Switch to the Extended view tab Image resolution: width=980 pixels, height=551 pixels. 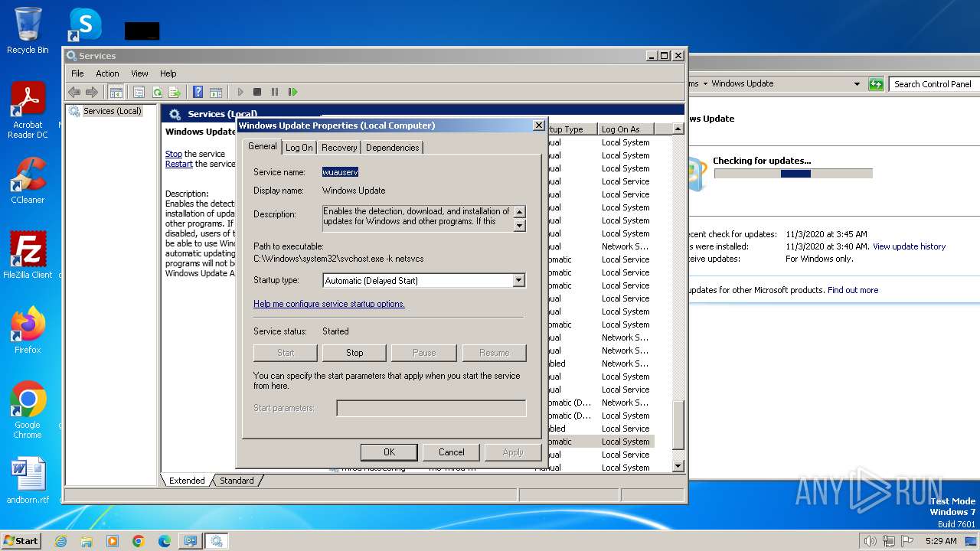point(187,481)
